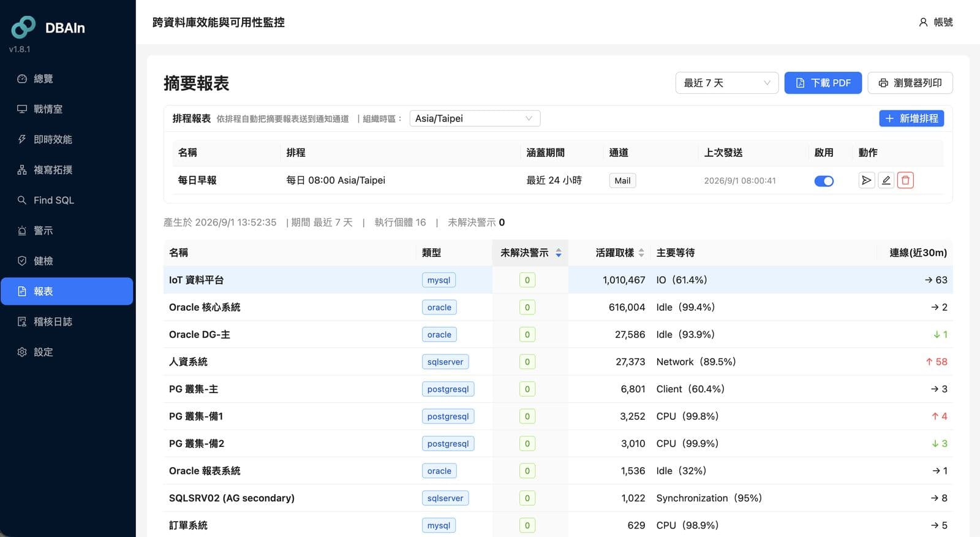980x537 pixels.
Task: Click 2026/9/1 08:00:41 last sent time
Action: (740, 181)
